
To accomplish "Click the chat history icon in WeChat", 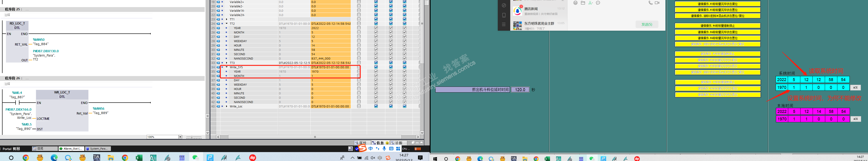I will click(x=598, y=3).
